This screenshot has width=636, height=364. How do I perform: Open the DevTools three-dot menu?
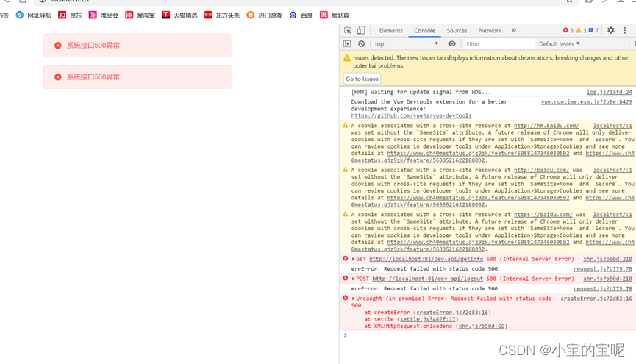click(x=625, y=30)
